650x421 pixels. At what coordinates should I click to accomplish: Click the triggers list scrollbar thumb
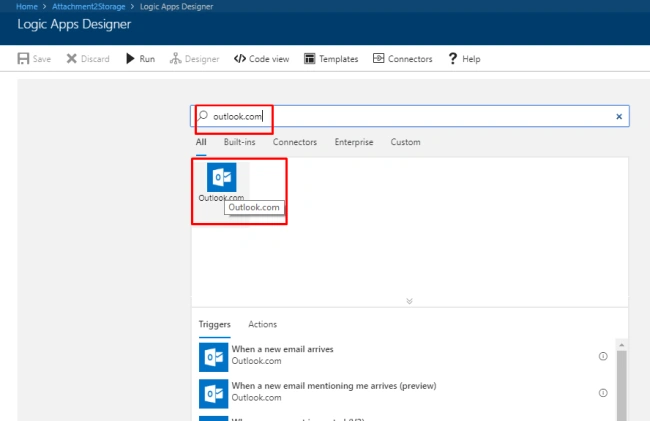(621, 385)
